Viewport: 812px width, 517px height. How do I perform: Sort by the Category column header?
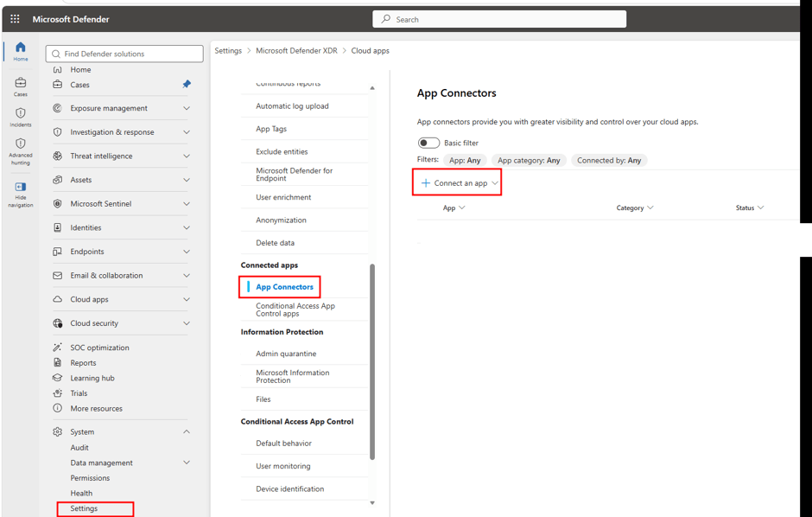[x=635, y=207]
